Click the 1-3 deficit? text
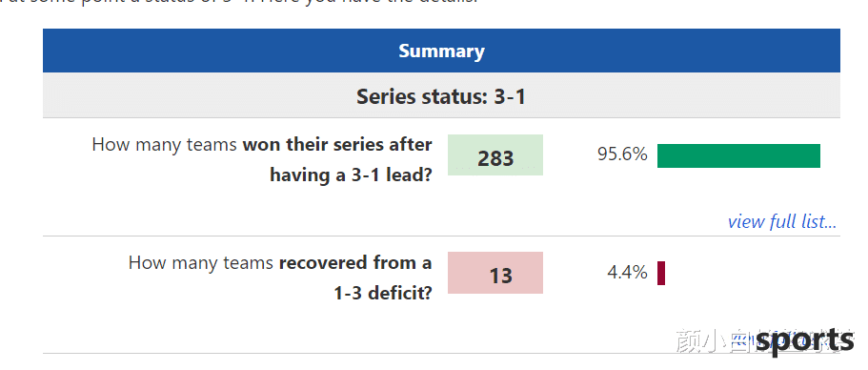The image size is (868, 370). [382, 293]
